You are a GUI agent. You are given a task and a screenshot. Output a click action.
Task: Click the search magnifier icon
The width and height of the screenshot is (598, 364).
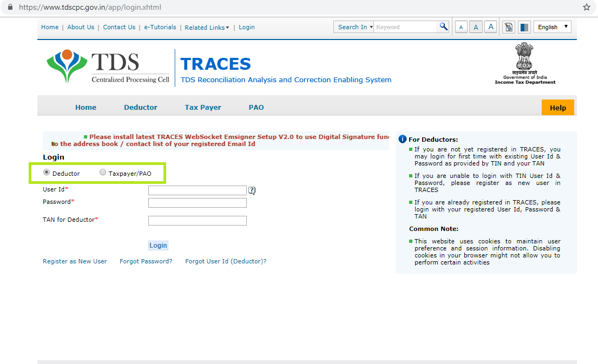click(x=443, y=27)
